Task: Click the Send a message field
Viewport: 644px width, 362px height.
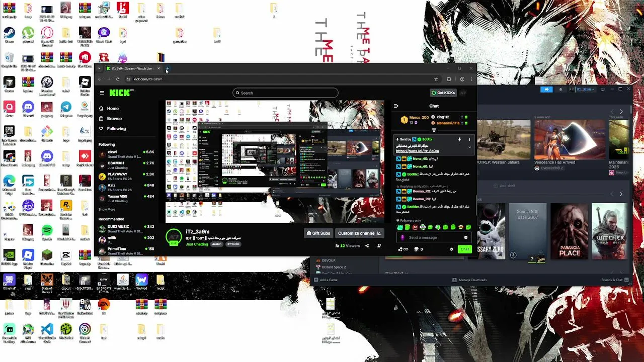Action: click(x=433, y=237)
